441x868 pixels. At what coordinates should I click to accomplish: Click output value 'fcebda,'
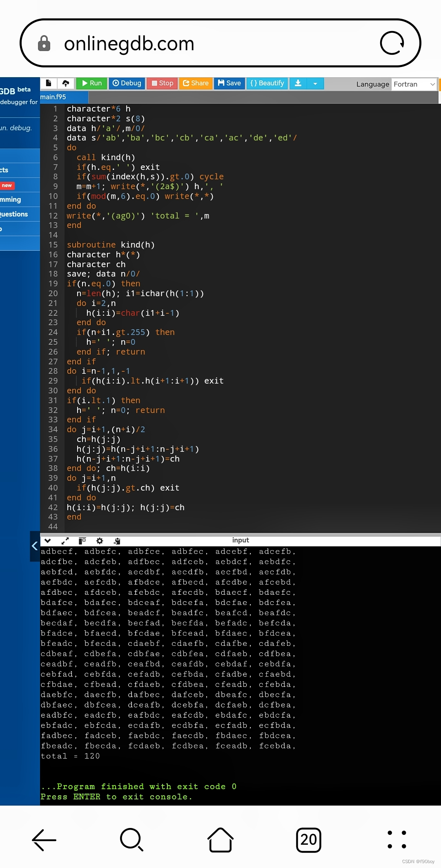[278, 746]
